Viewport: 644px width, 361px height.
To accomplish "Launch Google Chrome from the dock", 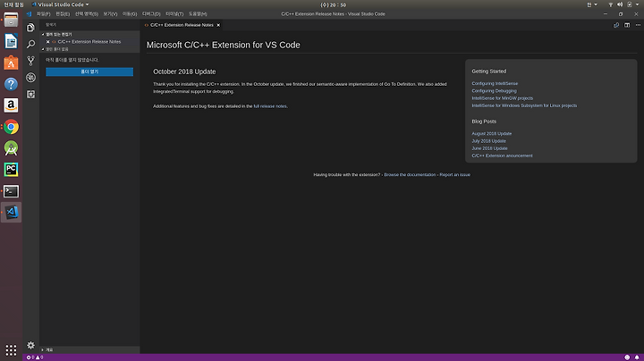I will coord(11,127).
